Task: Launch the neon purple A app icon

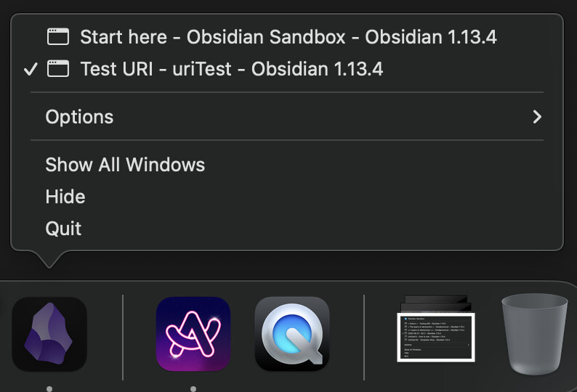Action: 193,334
